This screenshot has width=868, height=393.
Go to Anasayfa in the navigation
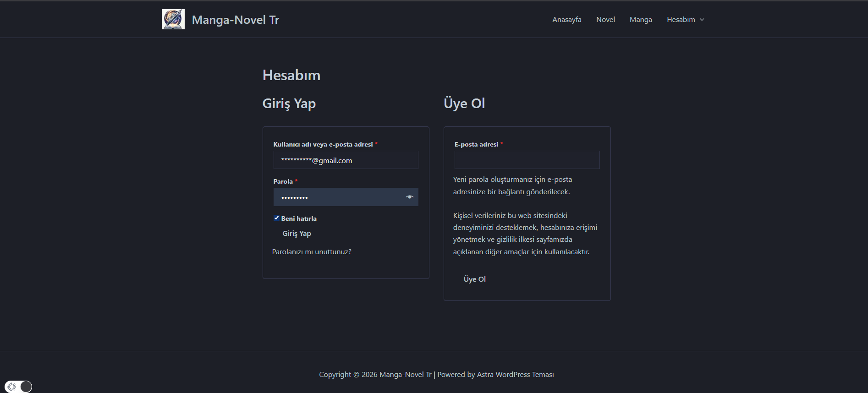coord(566,20)
